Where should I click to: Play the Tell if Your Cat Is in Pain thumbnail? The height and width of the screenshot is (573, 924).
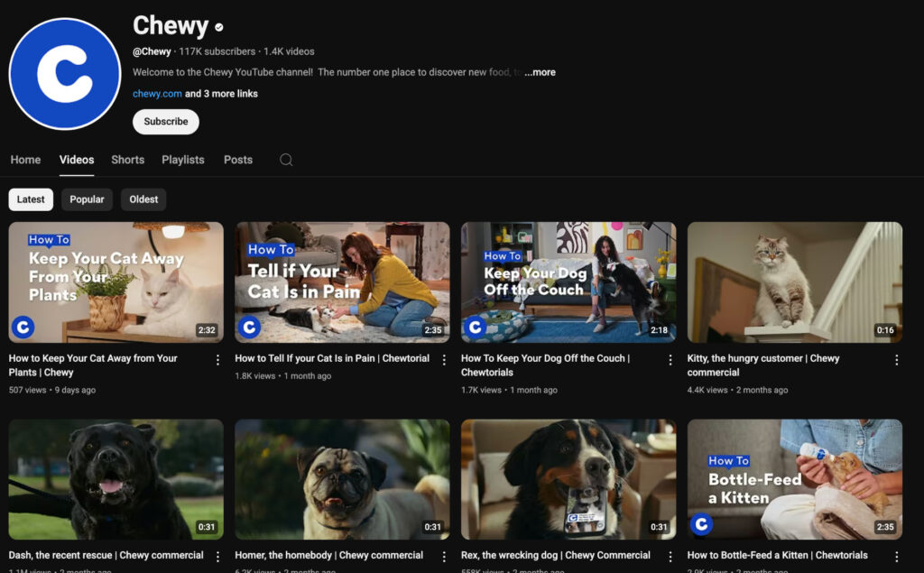coord(342,282)
